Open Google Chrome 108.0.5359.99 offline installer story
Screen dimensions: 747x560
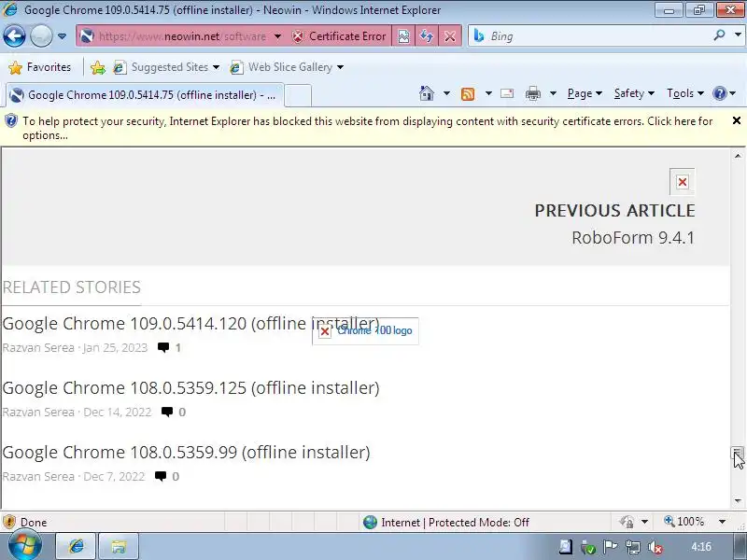186,453
